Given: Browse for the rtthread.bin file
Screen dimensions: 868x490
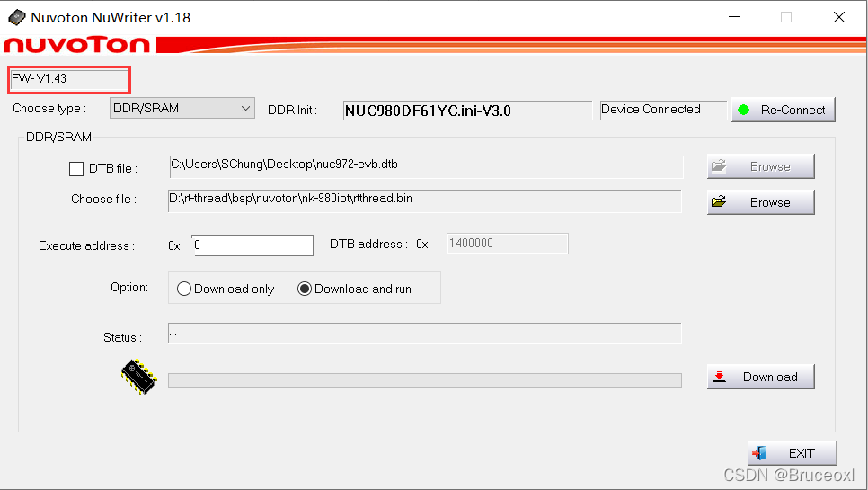Looking at the screenshot, I should coord(760,202).
